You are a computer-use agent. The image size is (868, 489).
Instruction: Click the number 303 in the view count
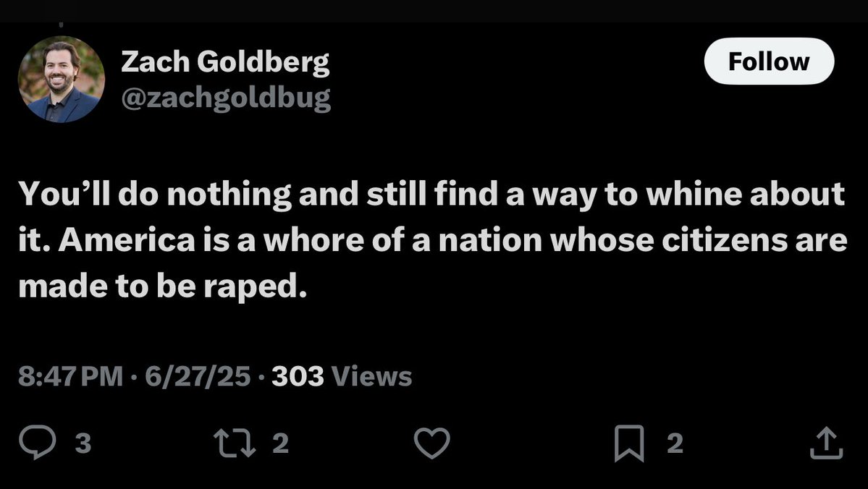[298, 376]
